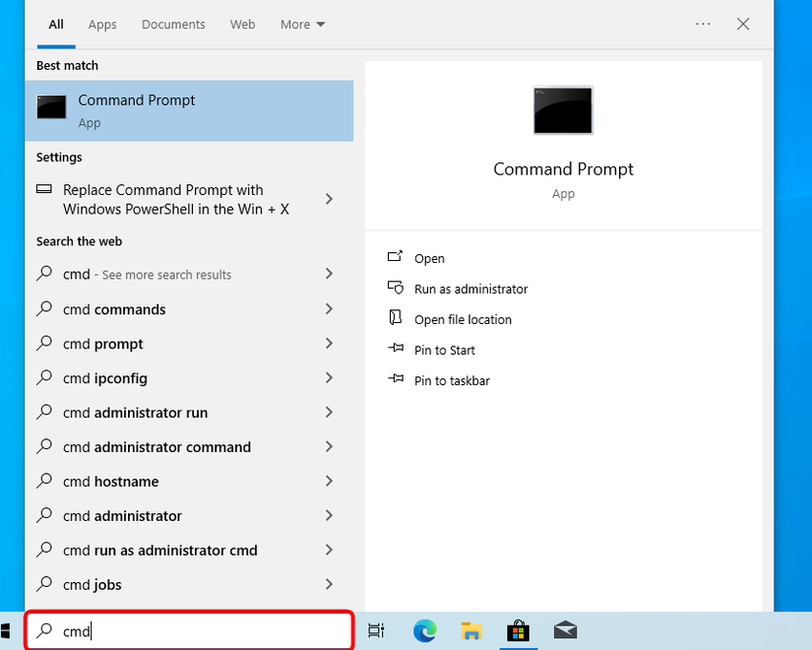Open the Mail app from the taskbar
This screenshot has height=650, width=812.
pos(565,630)
